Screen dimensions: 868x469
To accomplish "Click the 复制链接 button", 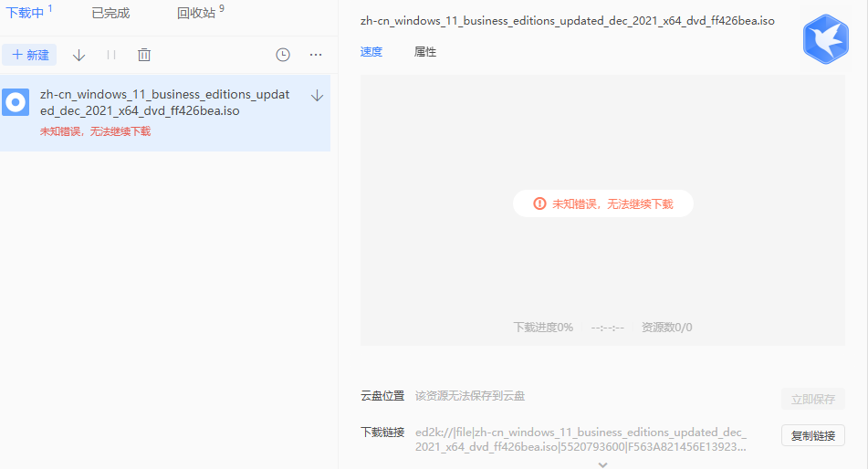I will coord(813,436).
